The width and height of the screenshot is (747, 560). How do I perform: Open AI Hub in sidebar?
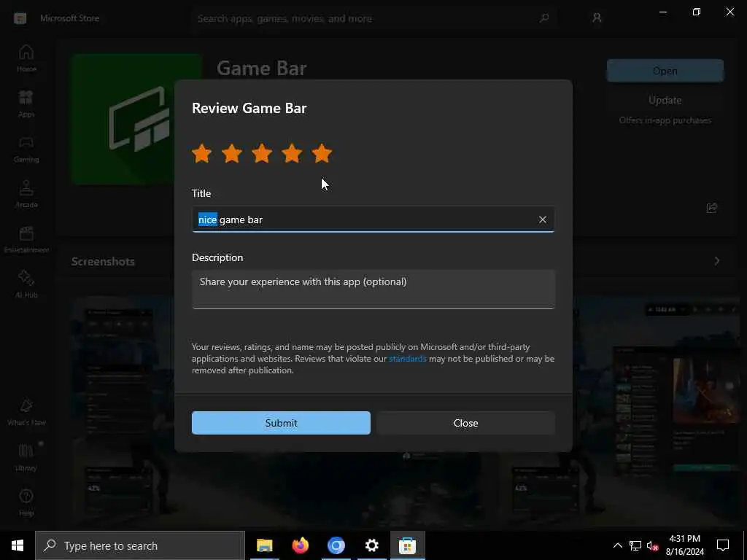(x=26, y=285)
